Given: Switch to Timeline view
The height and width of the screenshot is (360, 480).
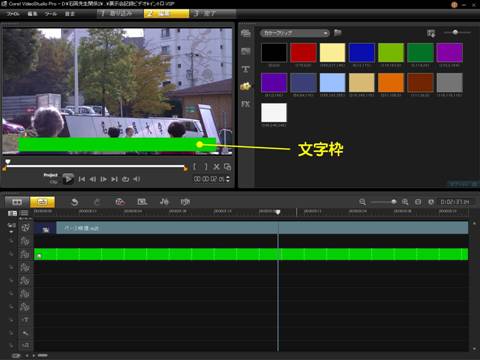Looking at the screenshot, I should pos(42,202).
